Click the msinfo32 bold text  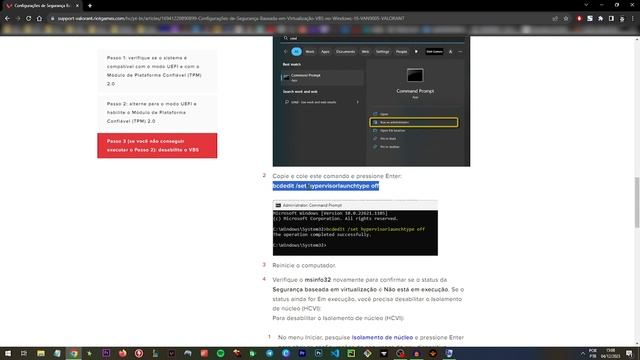click(x=318, y=280)
